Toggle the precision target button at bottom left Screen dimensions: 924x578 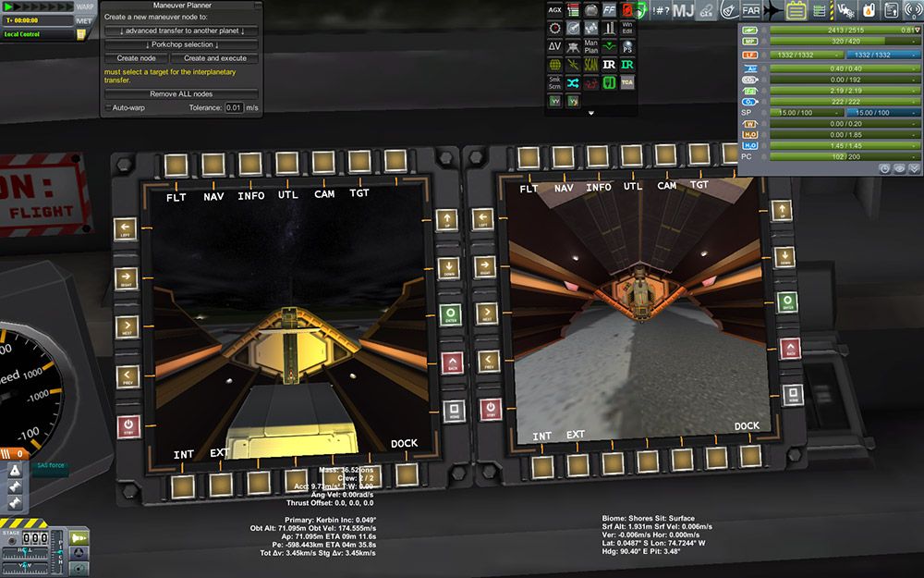coord(79,568)
